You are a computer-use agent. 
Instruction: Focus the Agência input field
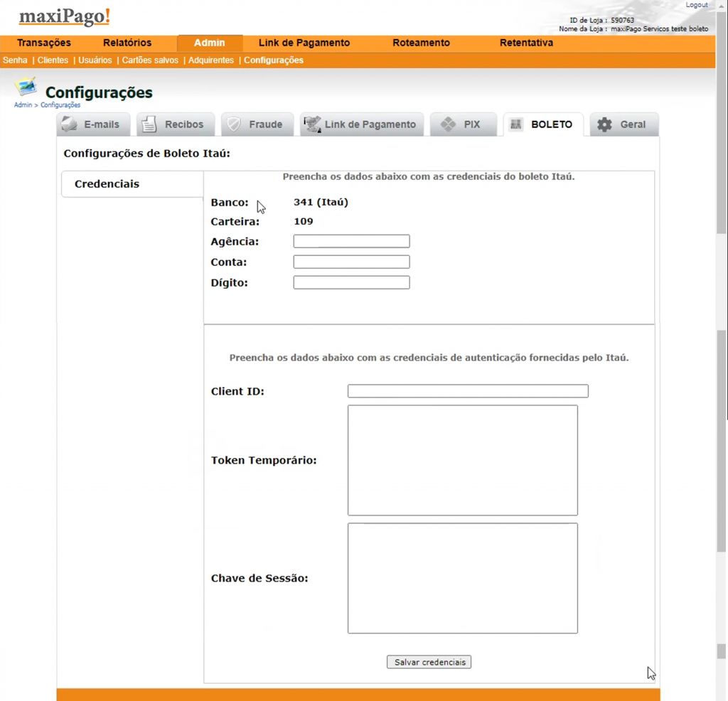click(351, 242)
